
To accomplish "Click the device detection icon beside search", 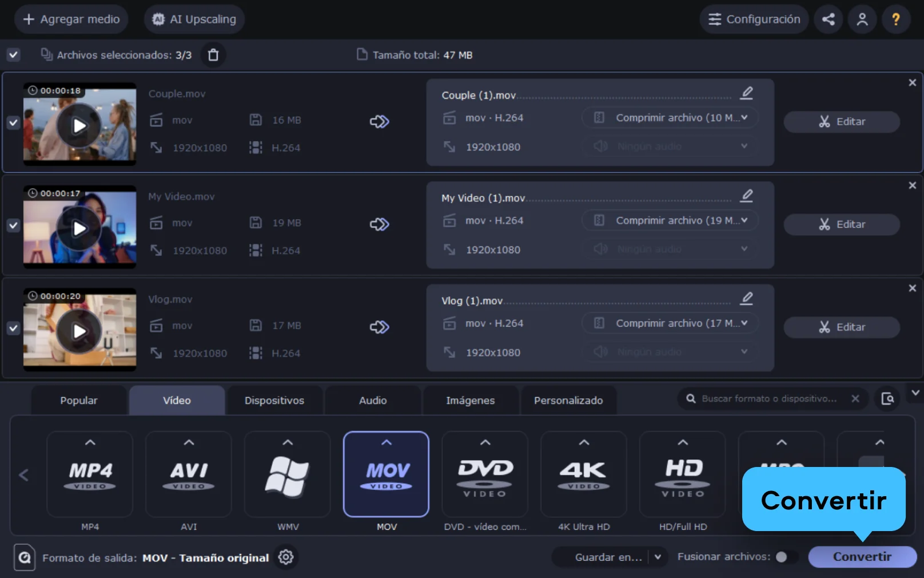I will coord(887,398).
